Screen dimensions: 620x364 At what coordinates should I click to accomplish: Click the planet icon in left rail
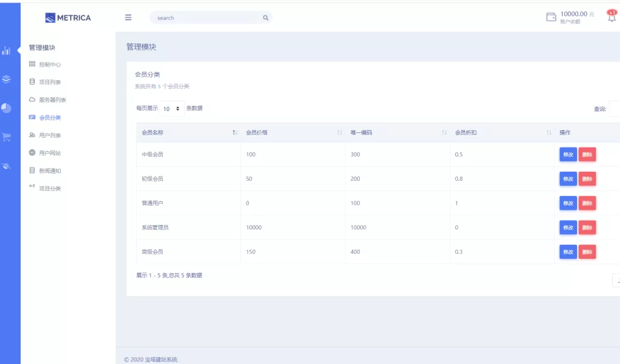tap(6, 166)
